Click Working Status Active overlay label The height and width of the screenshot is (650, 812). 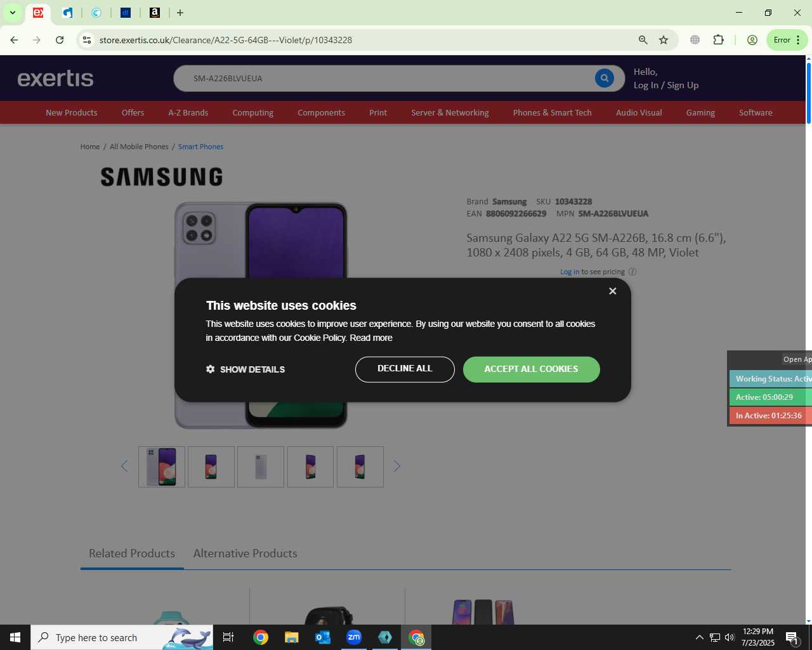tap(771, 379)
